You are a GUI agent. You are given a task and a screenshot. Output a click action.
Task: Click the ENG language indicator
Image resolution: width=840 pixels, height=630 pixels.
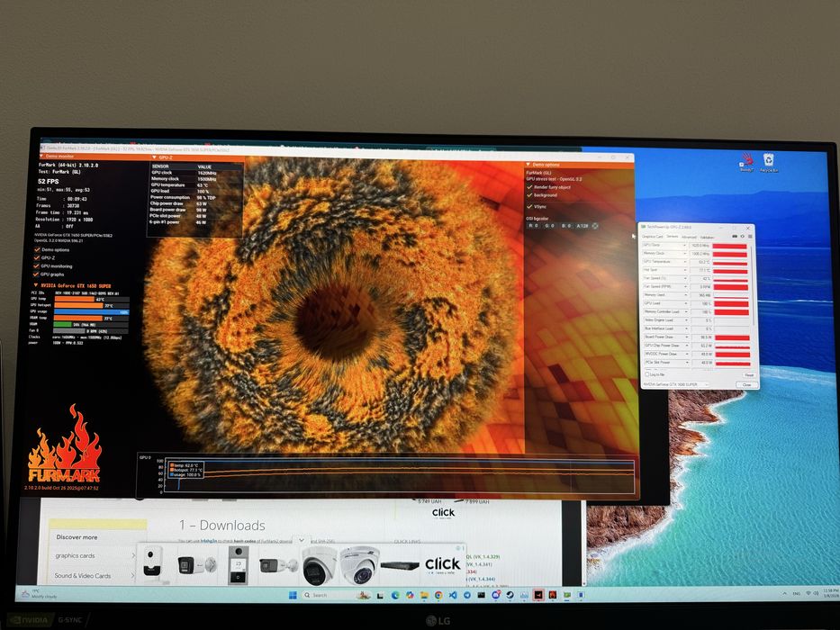(797, 594)
